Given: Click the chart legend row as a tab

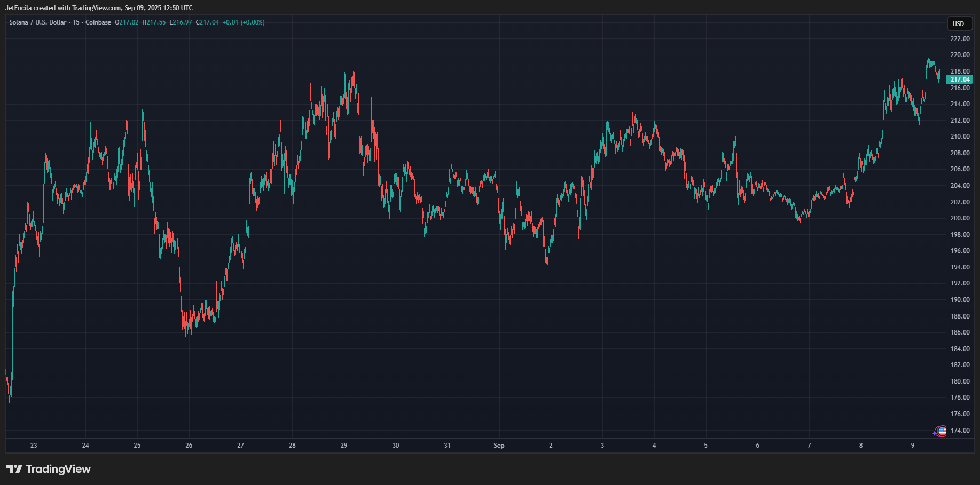Looking at the screenshot, I should tap(134, 22).
